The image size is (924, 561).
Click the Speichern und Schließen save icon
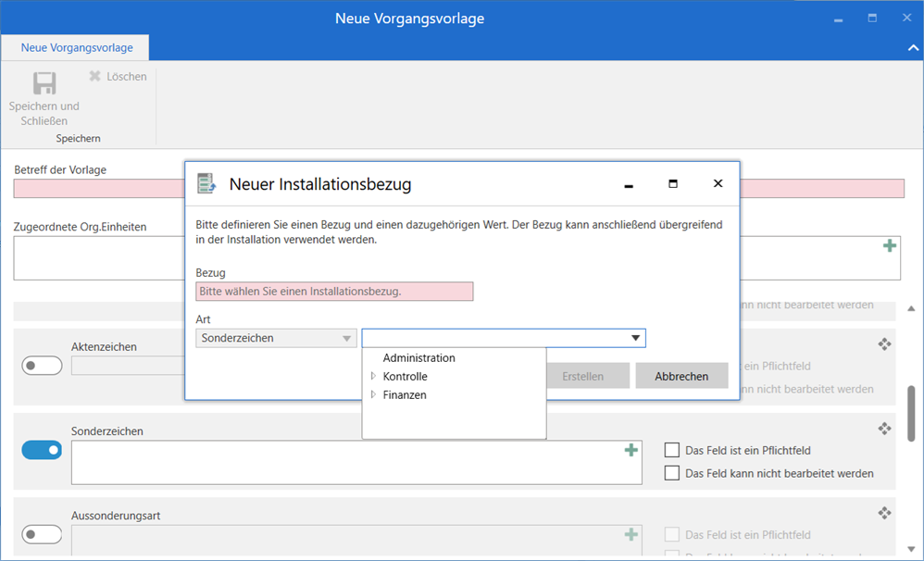coord(44,84)
